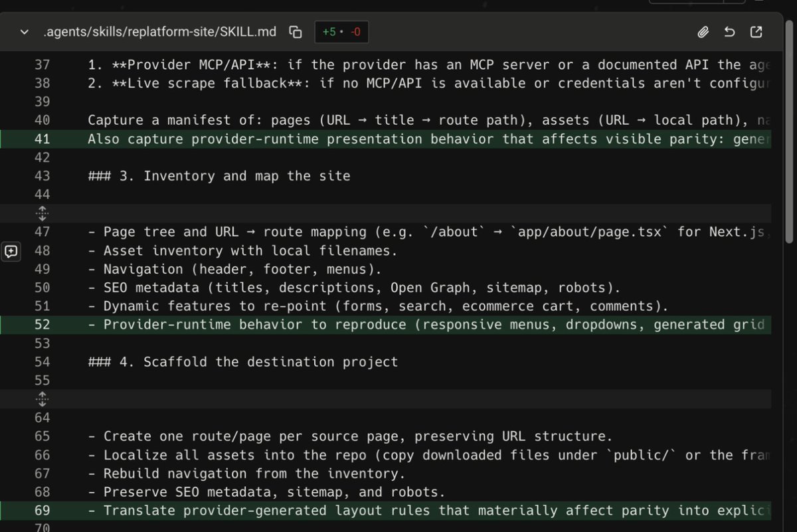Viewport: 797px width, 532px height.
Task: Click the line 'Dynamic features to re-point'
Action: pyautogui.click(x=378, y=306)
